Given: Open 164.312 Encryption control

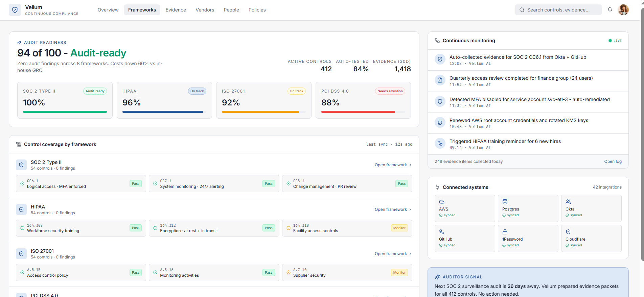Looking at the screenshot, I should click(x=214, y=228).
